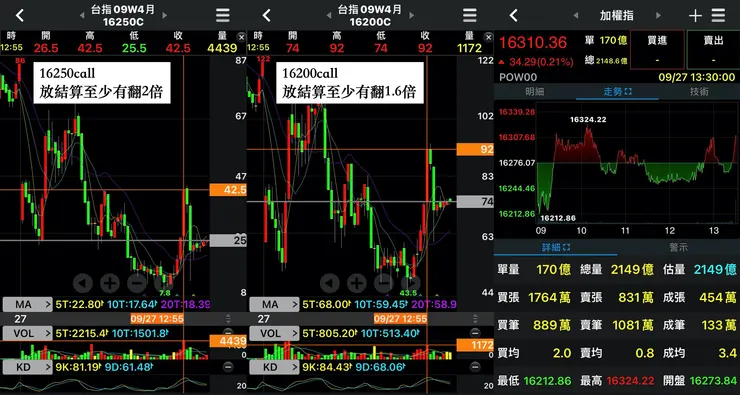Switch to the next contract after 16200C

click(x=412, y=16)
